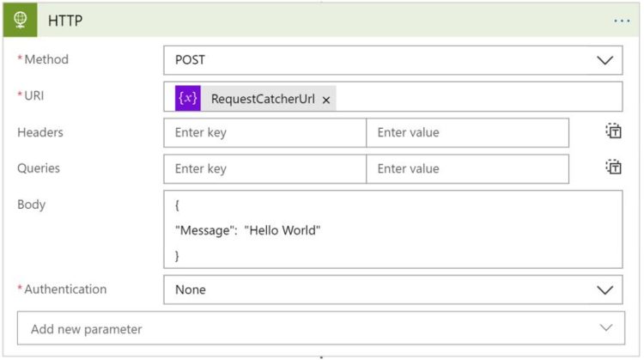Viewport: 644px width, 360px height.
Task: Click the "Message": "Hello World" body line
Action: tap(247, 230)
